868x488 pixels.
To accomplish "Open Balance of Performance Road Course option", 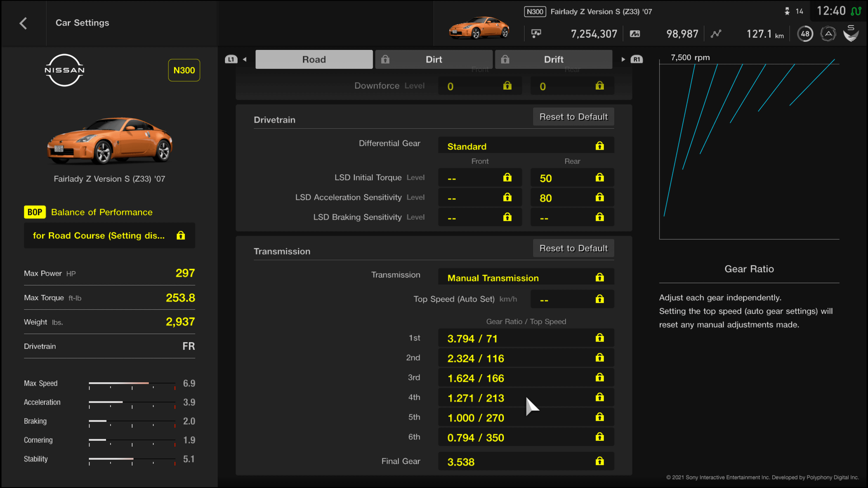I will point(109,235).
